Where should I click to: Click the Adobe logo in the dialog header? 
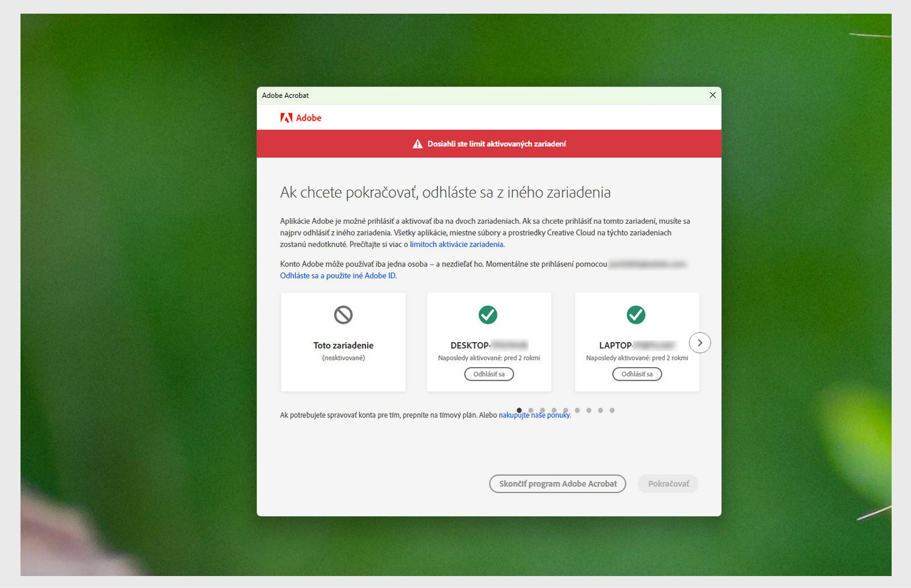pos(301,118)
